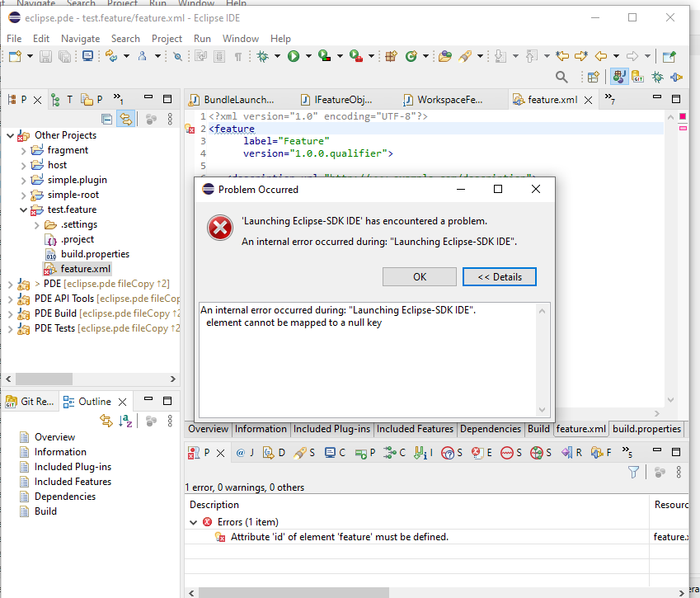Open the Window menu
The height and width of the screenshot is (598, 700).
[x=240, y=38]
